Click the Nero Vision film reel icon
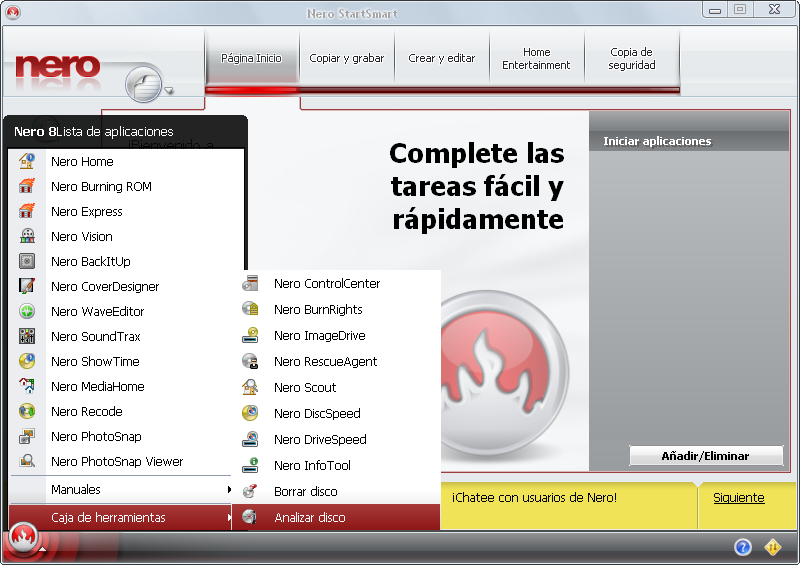 (x=27, y=236)
